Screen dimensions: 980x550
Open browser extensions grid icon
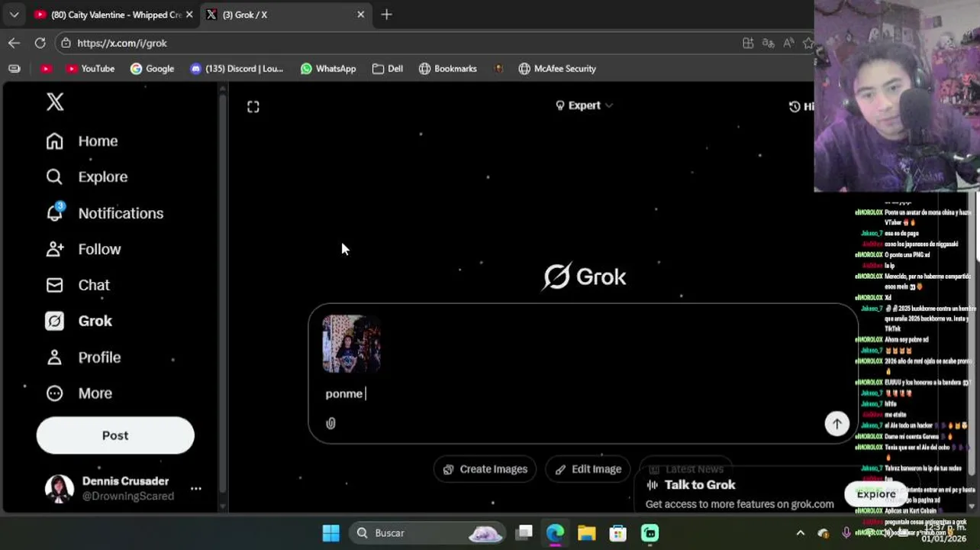748,44
